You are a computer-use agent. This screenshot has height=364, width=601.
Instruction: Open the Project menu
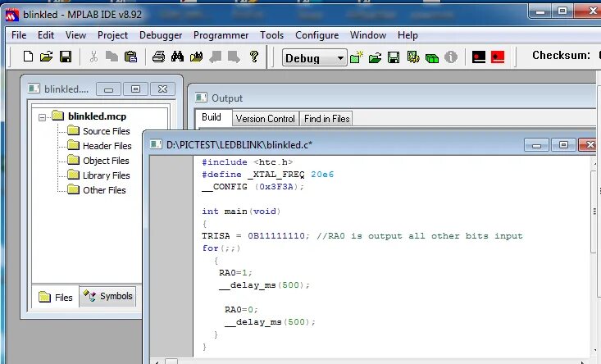click(x=112, y=35)
